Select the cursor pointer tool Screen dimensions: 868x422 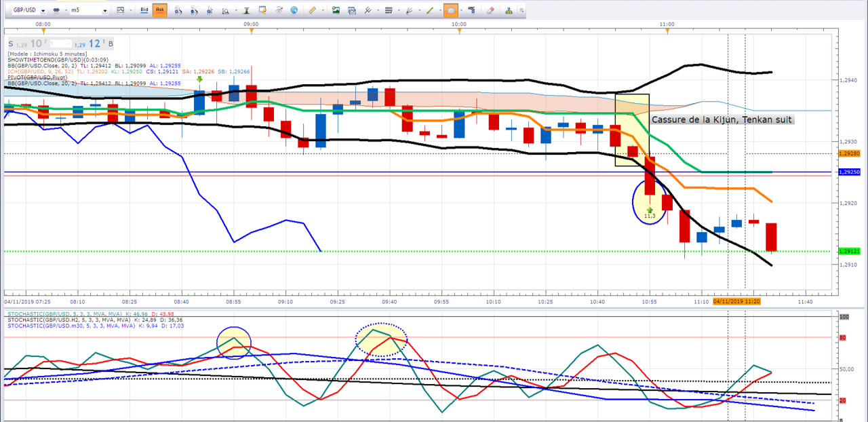click(x=210, y=10)
